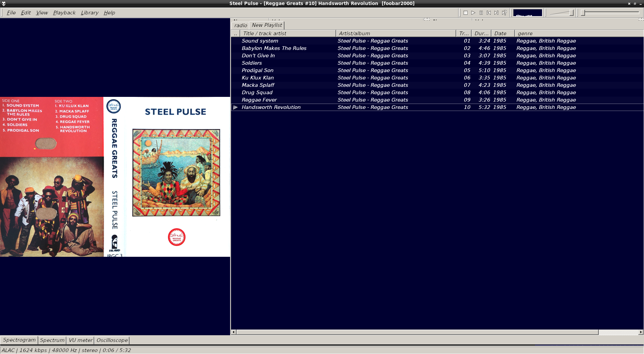Open the Help menu

[x=109, y=13]
